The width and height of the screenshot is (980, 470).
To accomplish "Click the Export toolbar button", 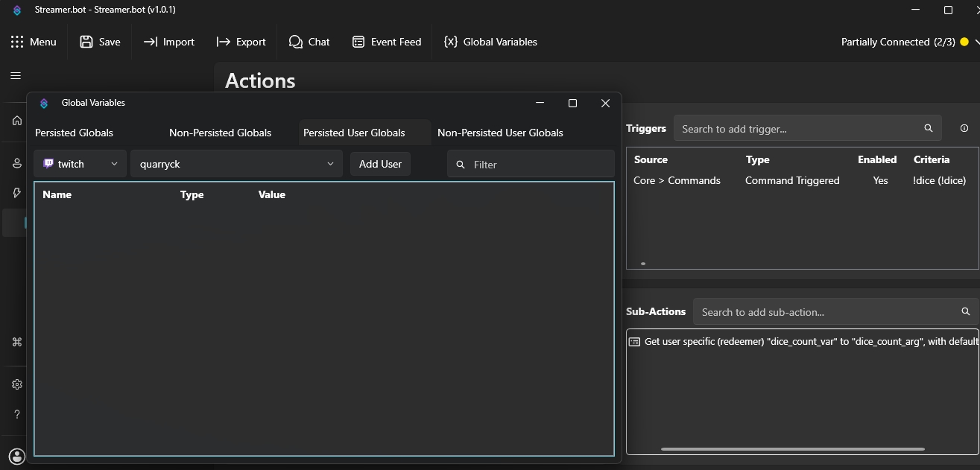I will pyautogui.click(x=241, y=42).
